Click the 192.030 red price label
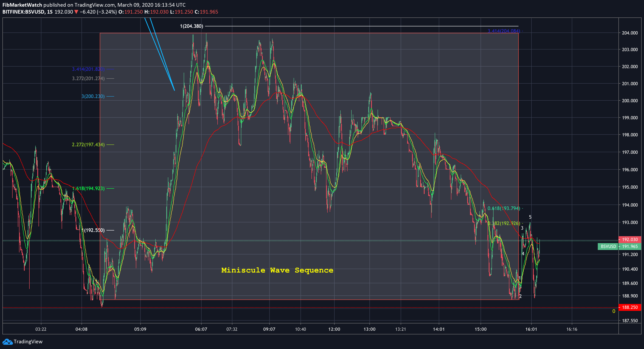Image resolution: width=644 pixels, height=349 pixels. click(630, 239)
